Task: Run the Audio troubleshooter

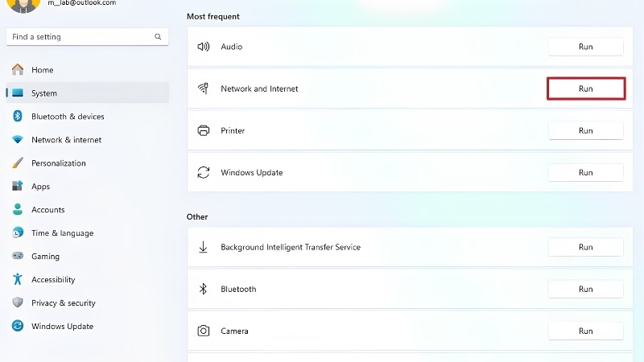Action: click(x=586, y=47)
